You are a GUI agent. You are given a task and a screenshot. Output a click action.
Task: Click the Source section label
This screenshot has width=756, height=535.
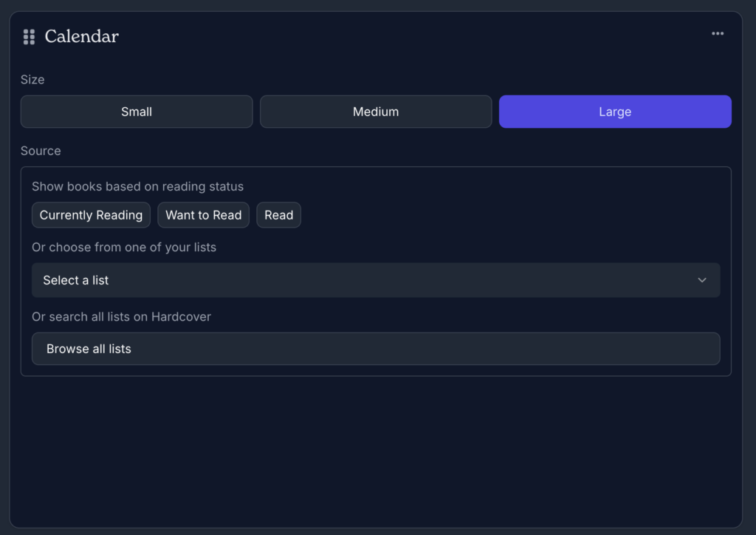[x=41, y=151]
